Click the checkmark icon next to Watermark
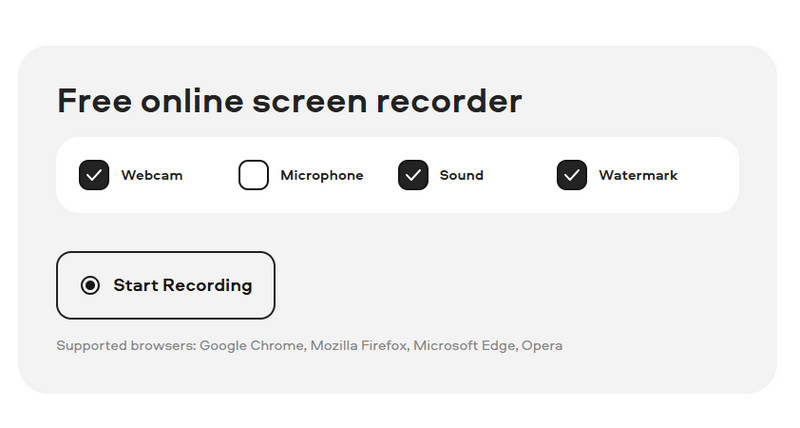 click(x=572, y=175)
